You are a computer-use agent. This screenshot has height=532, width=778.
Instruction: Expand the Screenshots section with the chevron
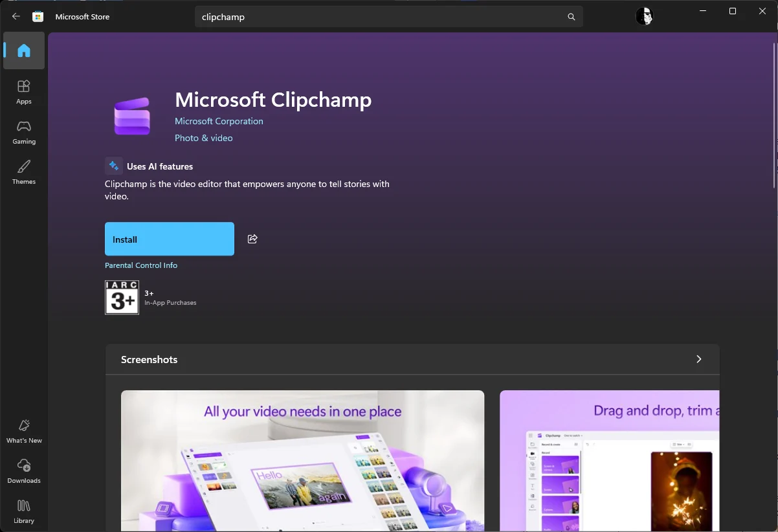pos(698,359)
